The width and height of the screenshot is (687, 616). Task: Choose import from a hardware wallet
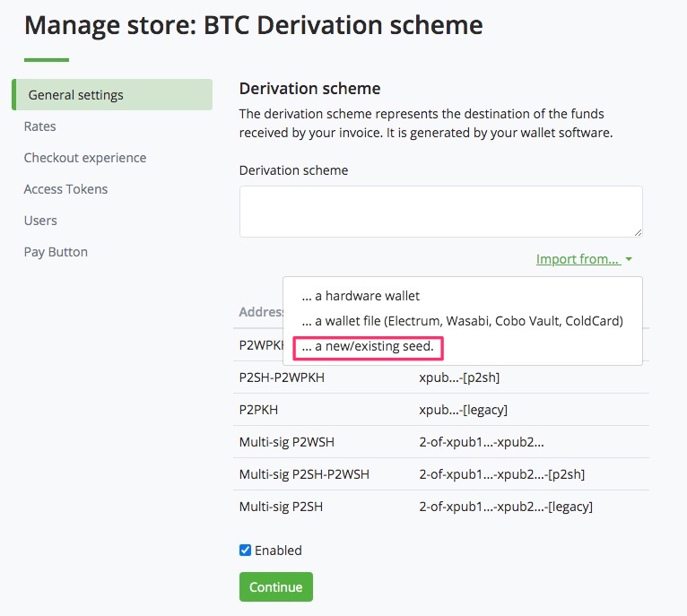[x=361, y=296]
